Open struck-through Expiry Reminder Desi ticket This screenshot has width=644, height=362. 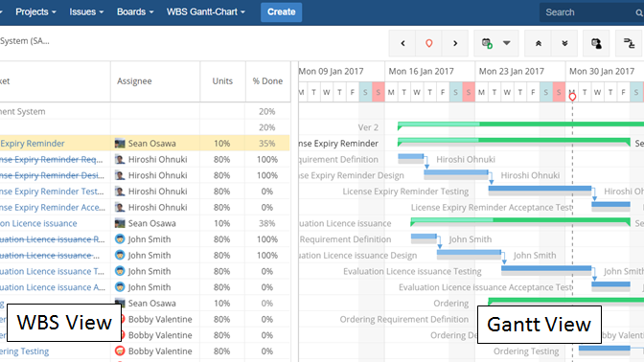click(52, 175)
